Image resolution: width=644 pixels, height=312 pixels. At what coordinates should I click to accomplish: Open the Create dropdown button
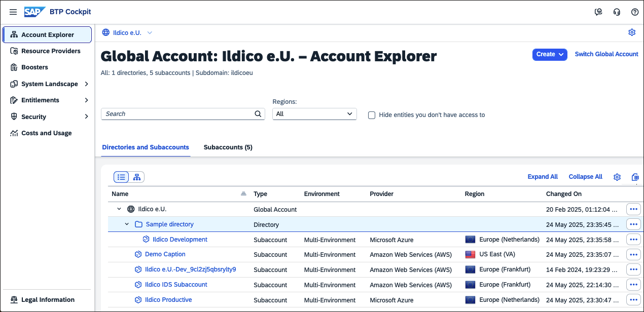tap(550, 54)
